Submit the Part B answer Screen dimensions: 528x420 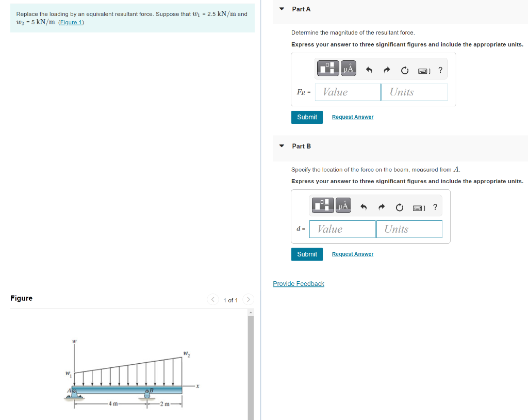tap(307, 254)
